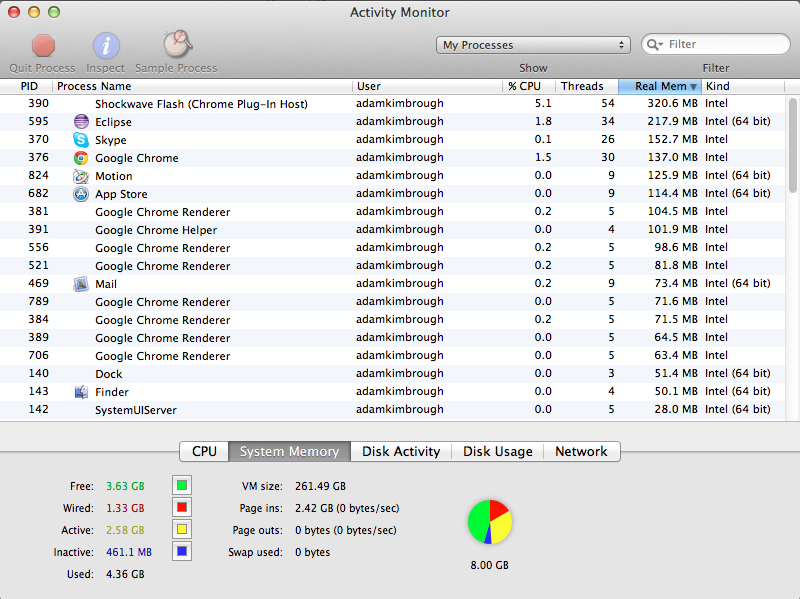The image size is (800, 599).
Task: Select the Skype app icon
Action: click(81, 139)
